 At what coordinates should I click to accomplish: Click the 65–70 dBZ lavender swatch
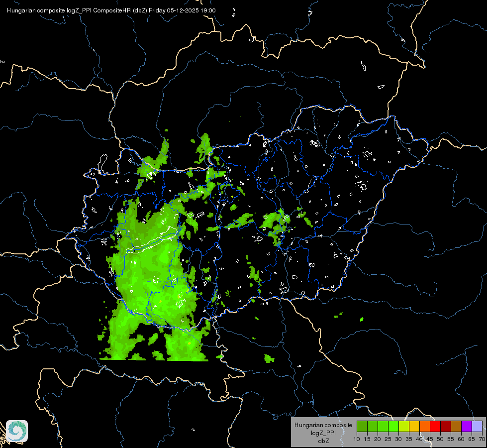click(477, 426)
